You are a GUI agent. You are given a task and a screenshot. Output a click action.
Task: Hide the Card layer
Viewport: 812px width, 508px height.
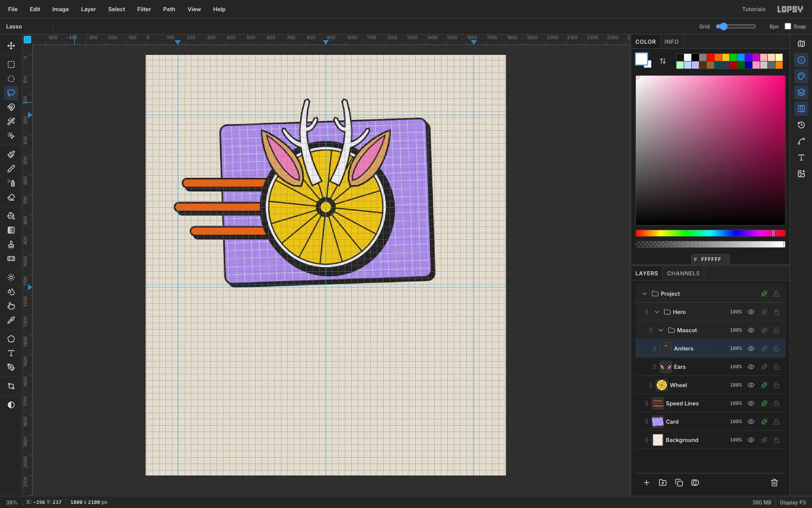coord(751,422)
